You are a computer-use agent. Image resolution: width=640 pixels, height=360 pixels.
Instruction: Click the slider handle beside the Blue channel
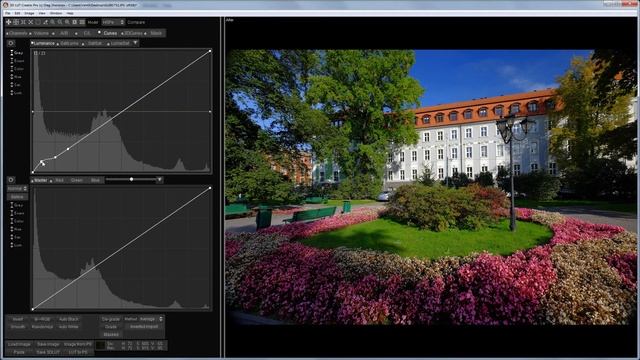click(131, 179)
